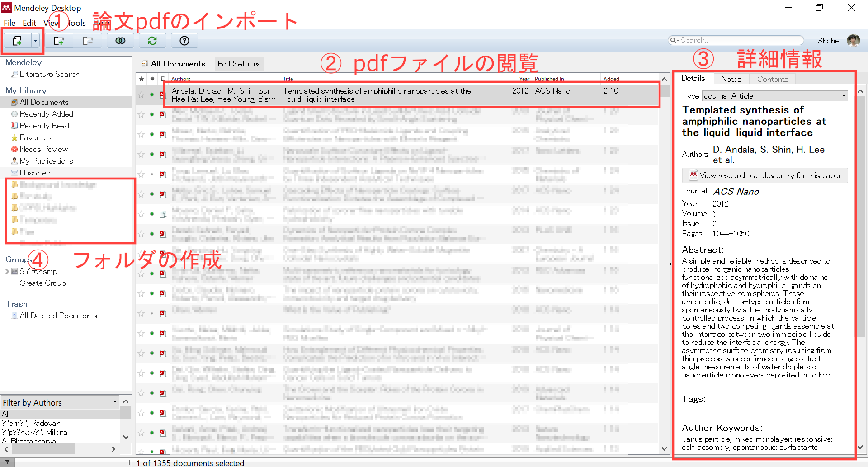Click the 'ACS Nano' cell in document list

point(552,91)
